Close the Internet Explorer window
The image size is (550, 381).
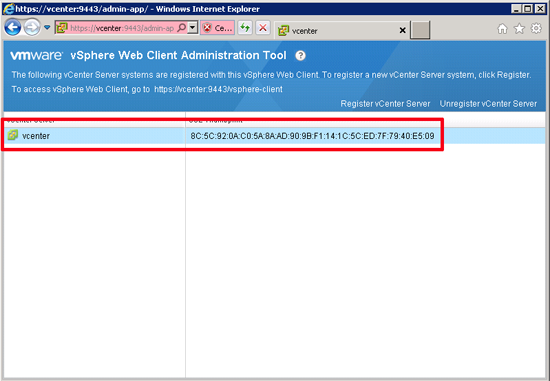click(540, 9)
